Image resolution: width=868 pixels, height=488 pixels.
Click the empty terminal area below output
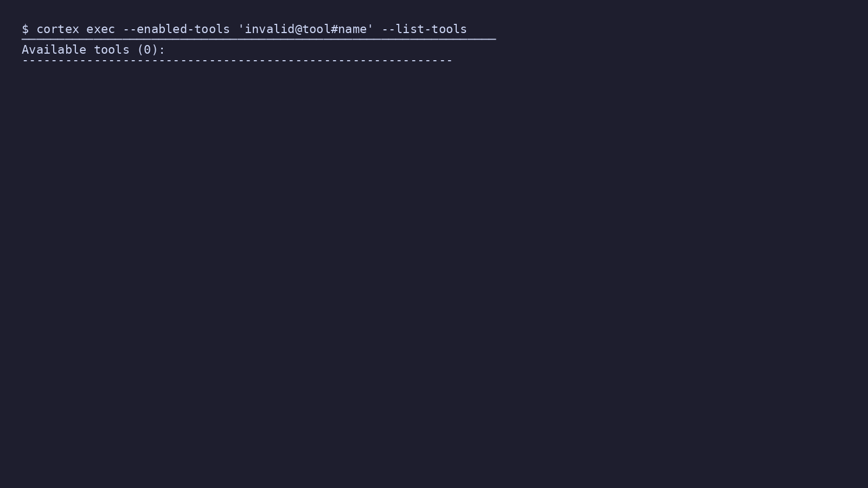click(x=434, y=271)
